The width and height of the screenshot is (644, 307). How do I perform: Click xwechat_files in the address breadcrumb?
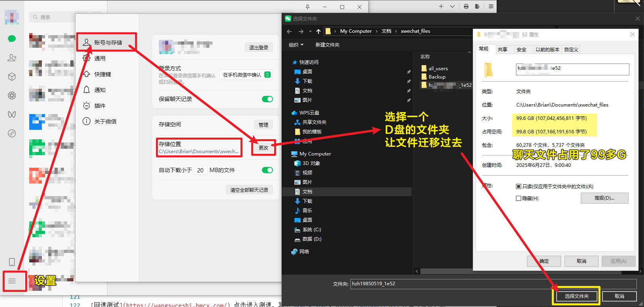point(415,31)
